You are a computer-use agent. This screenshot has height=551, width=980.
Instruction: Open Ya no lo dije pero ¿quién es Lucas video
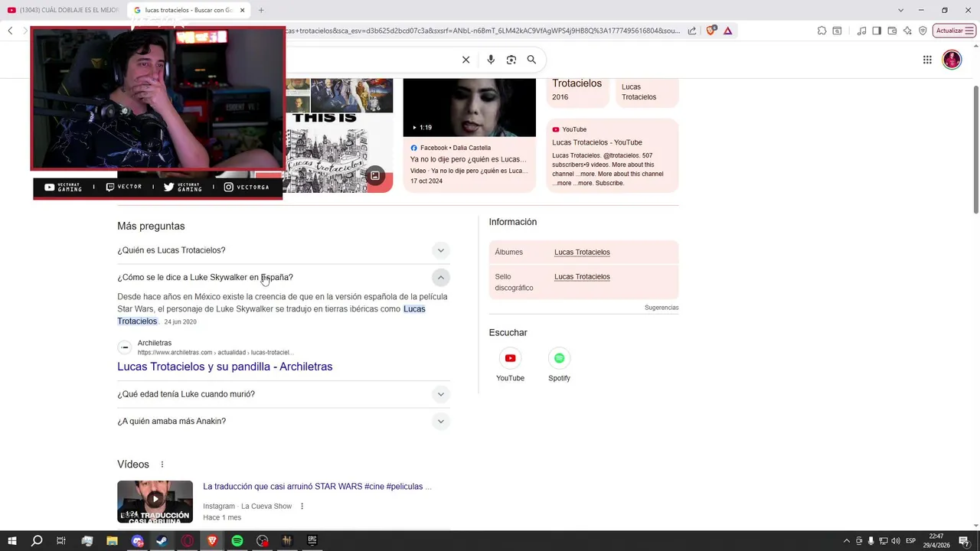click(468, 159)
